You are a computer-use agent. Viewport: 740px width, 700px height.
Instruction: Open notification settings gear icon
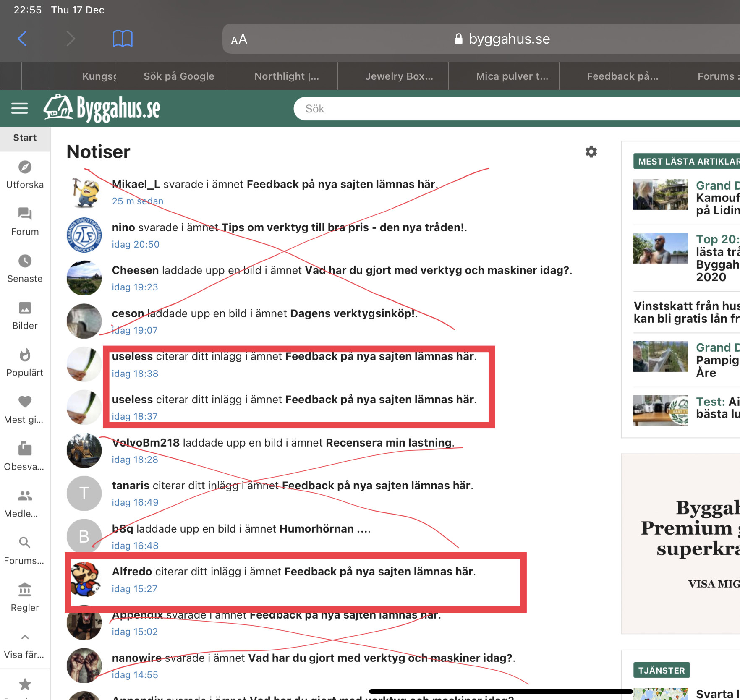coord(591,151)
